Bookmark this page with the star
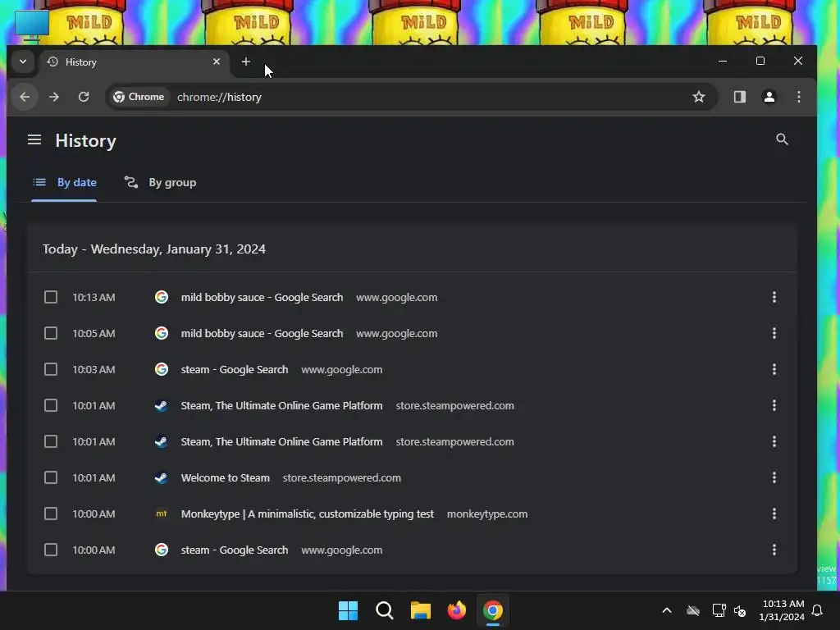Viewport: 840px width, 630px height. (699, 97)
